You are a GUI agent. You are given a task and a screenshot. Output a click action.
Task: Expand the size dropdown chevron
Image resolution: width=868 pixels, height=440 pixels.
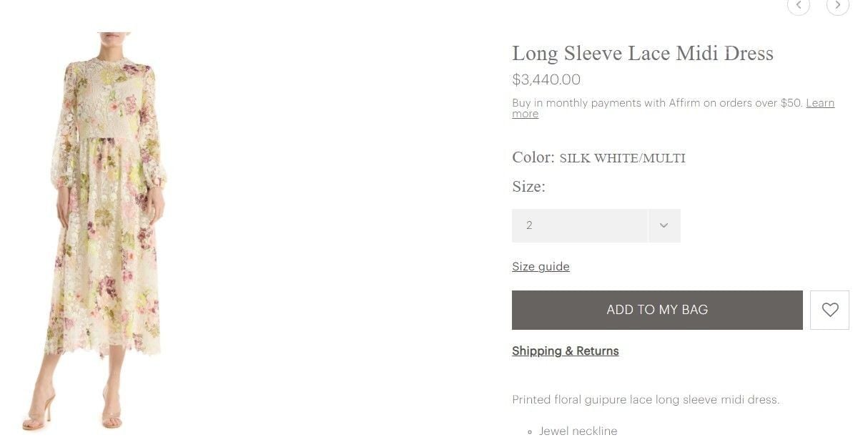click(x=664, y=225)
